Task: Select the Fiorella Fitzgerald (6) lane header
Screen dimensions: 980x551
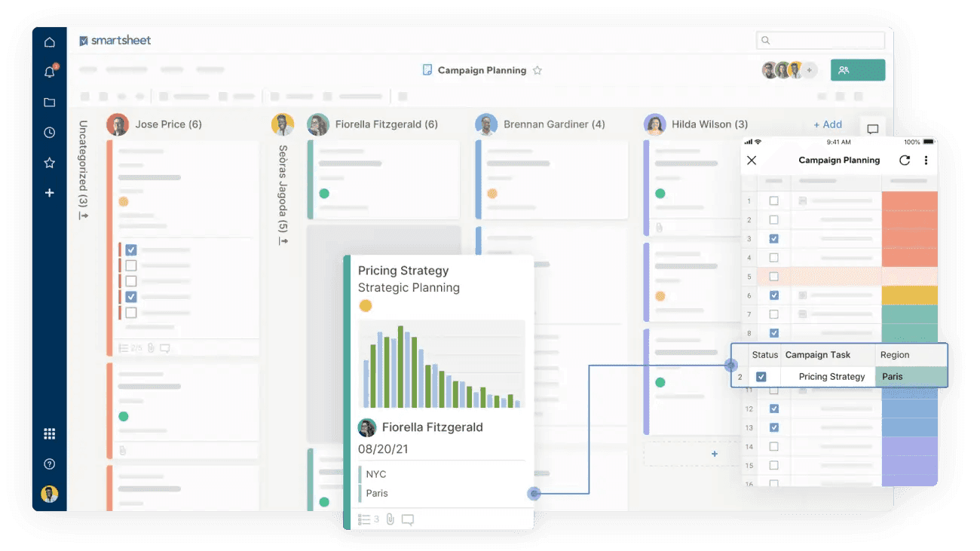Action: [387, 124]
